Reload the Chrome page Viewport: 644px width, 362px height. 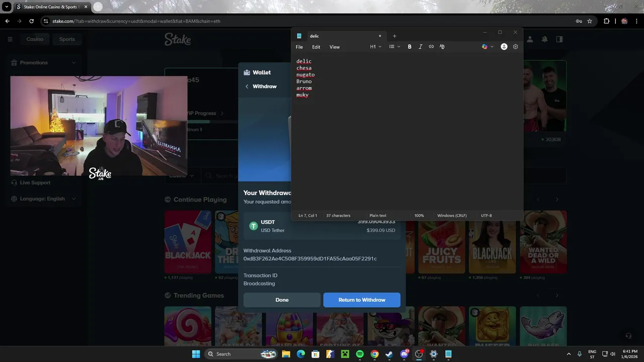(x=31, y=21)
